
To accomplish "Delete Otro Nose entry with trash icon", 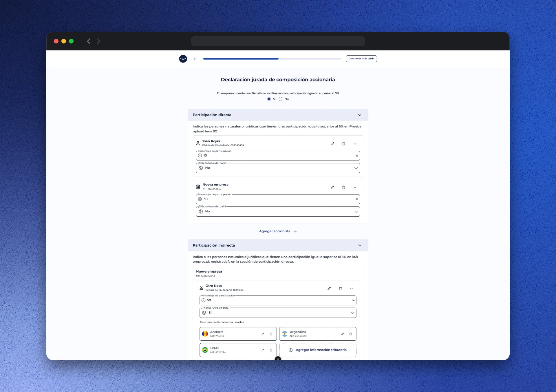I will click(x=340, y=289).
